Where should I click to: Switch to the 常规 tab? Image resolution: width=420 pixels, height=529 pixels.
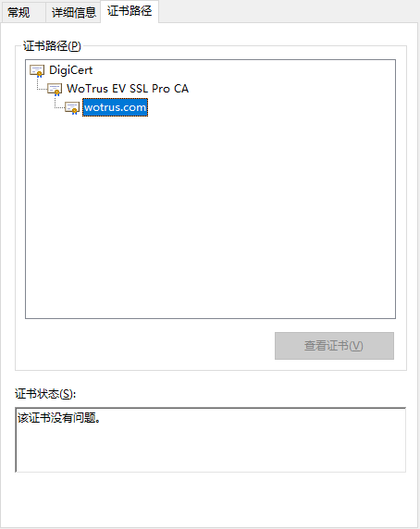click(x=19, y=13)
